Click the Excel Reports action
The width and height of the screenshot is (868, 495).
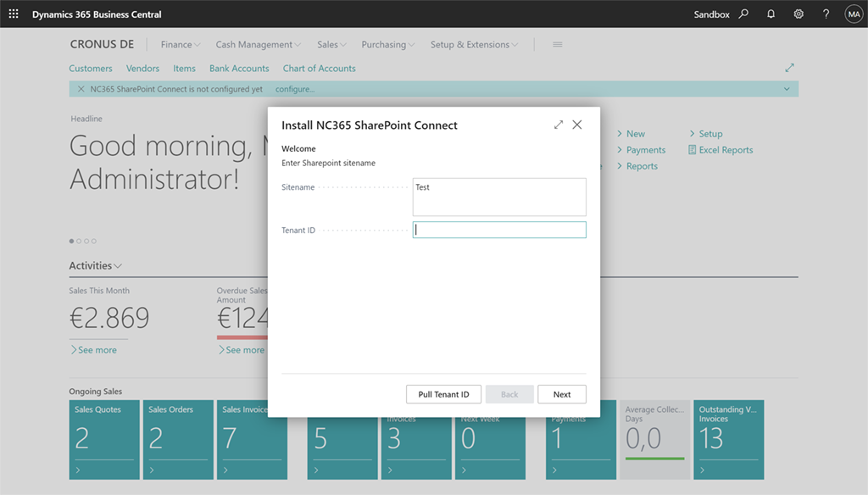coord(721,149)
